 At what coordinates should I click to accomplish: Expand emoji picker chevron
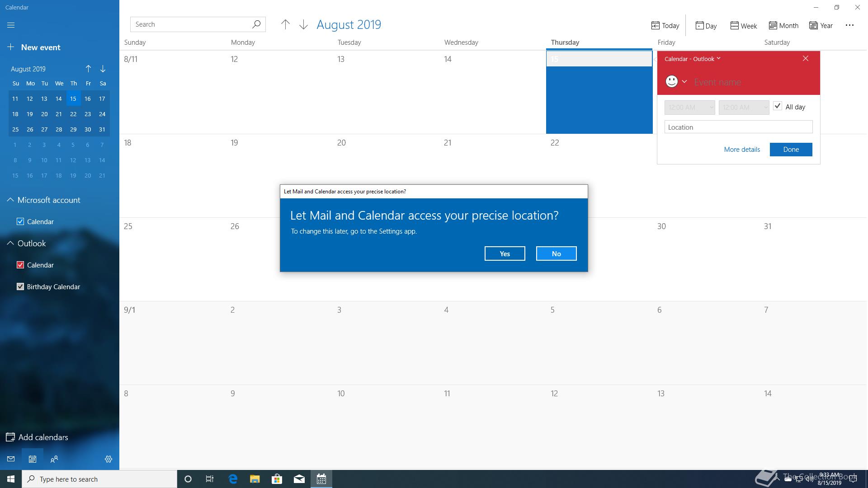(684, 82)
